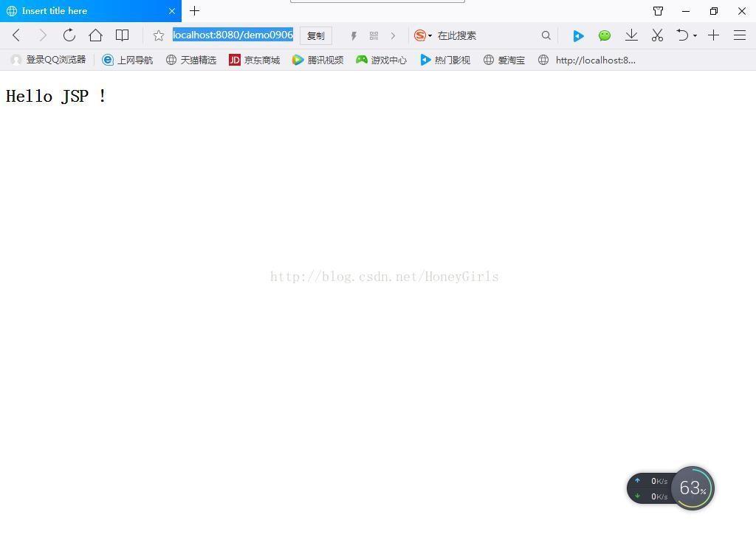
Task: Click the 63% speed circle widget
Action: coord(693,488)
